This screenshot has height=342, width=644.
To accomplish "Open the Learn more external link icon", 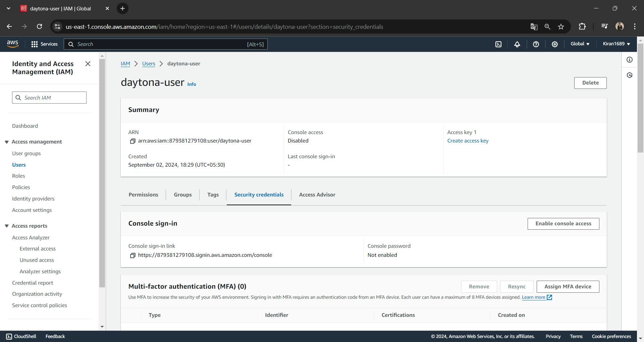I will point(549,297).
